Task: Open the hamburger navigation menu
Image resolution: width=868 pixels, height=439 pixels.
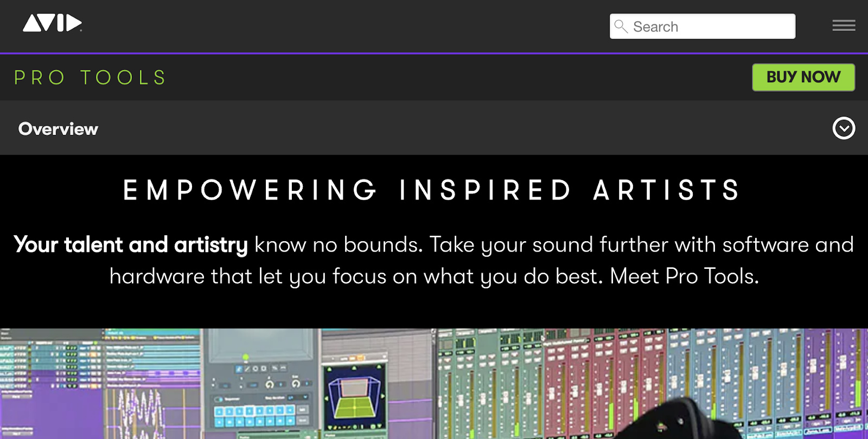Action: [844, 25]
